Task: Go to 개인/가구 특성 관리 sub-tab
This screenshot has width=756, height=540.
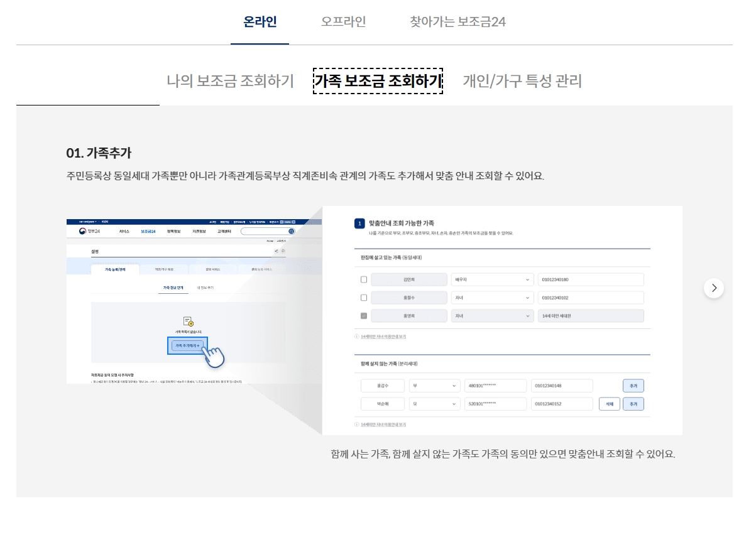Action: point(522,81)
